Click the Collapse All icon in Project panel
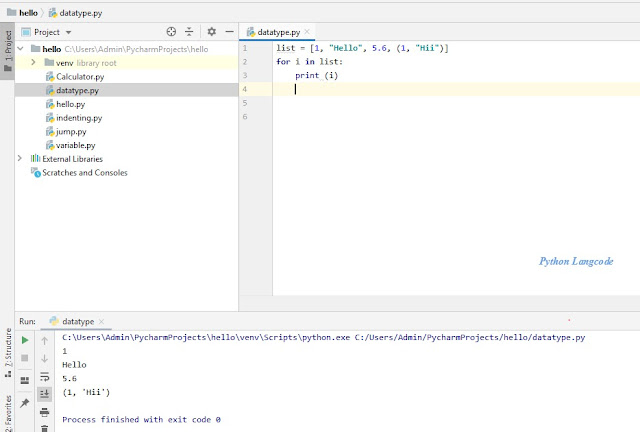 point(189,32)
